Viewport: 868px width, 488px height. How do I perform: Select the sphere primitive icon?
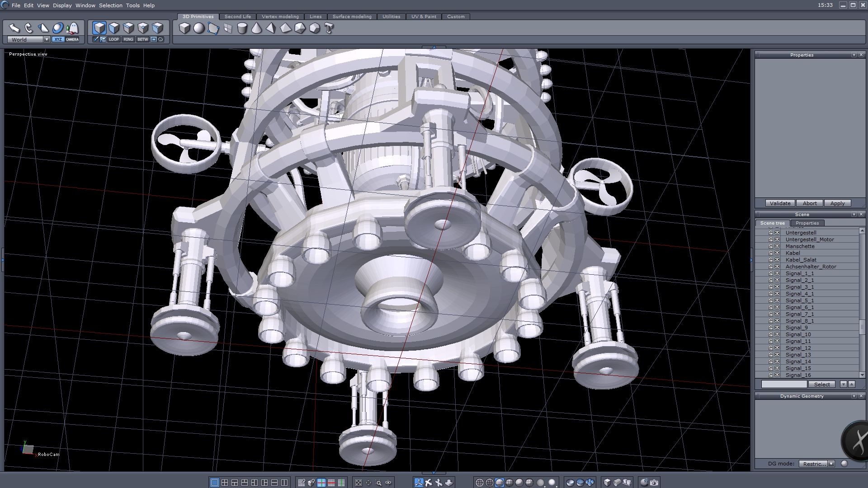pyautogui.click(x=199, y=28)
